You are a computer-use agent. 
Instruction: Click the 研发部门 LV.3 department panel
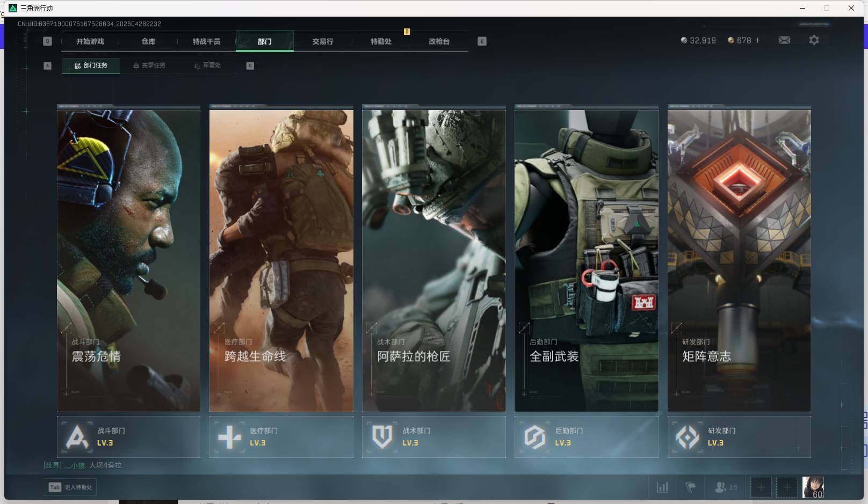click(x=739, y=437)
